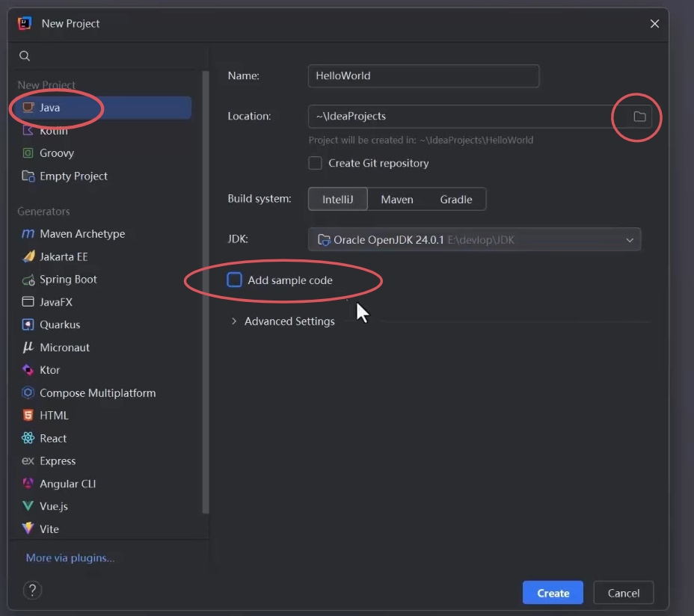Click the Compose Multiplatform icon
This screenshot has height=616, width=694.
click(x=28, y=392)
